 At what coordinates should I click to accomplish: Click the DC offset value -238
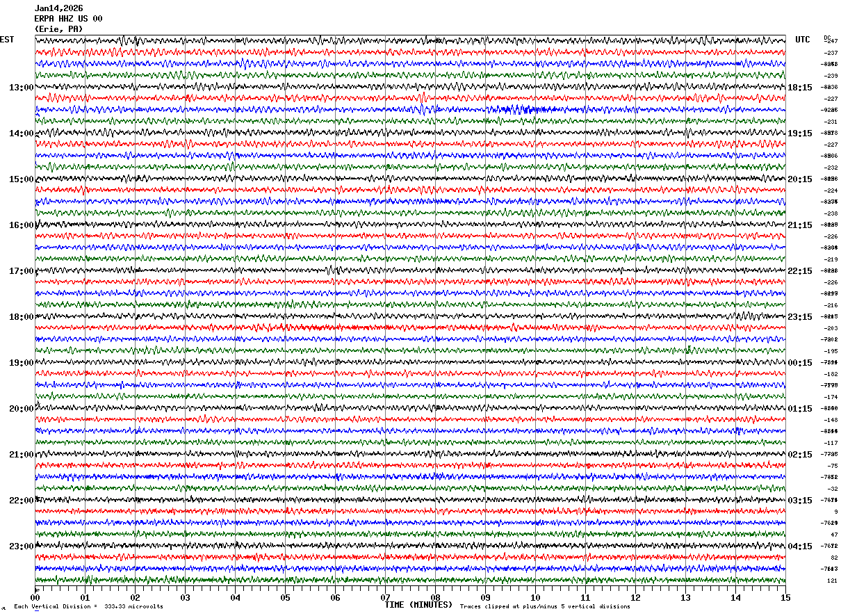831,213
